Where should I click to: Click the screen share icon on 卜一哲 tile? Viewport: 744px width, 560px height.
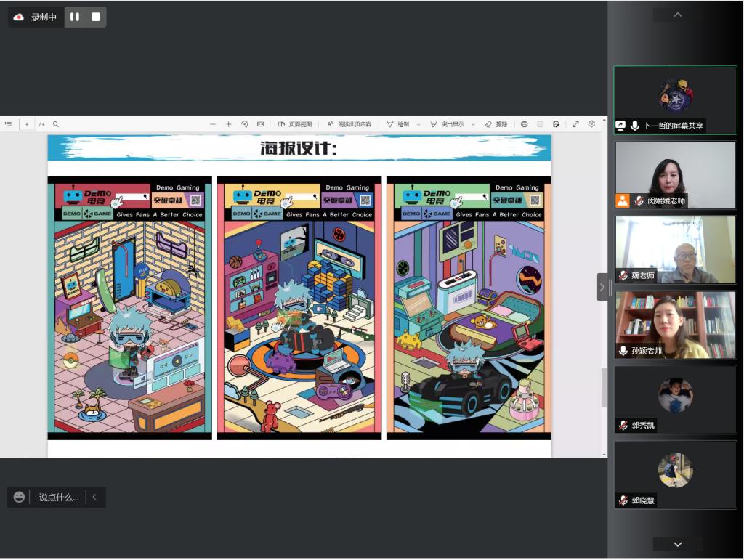point(620,126)
